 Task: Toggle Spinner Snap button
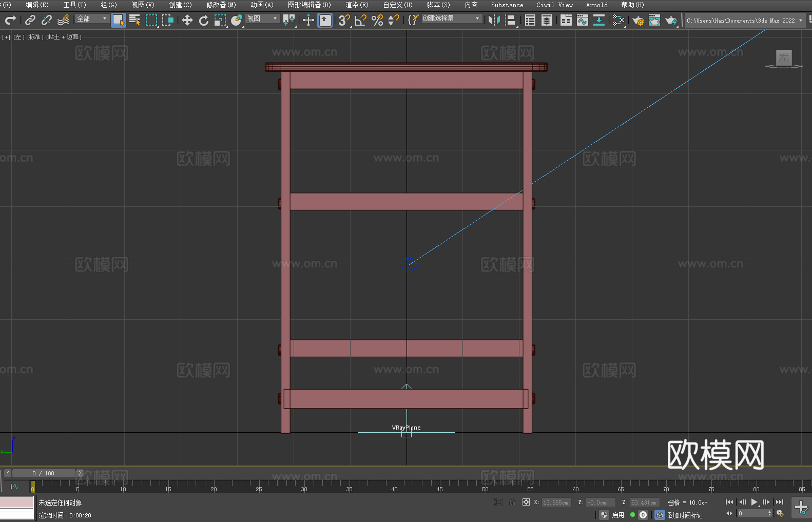pos(394,20)
